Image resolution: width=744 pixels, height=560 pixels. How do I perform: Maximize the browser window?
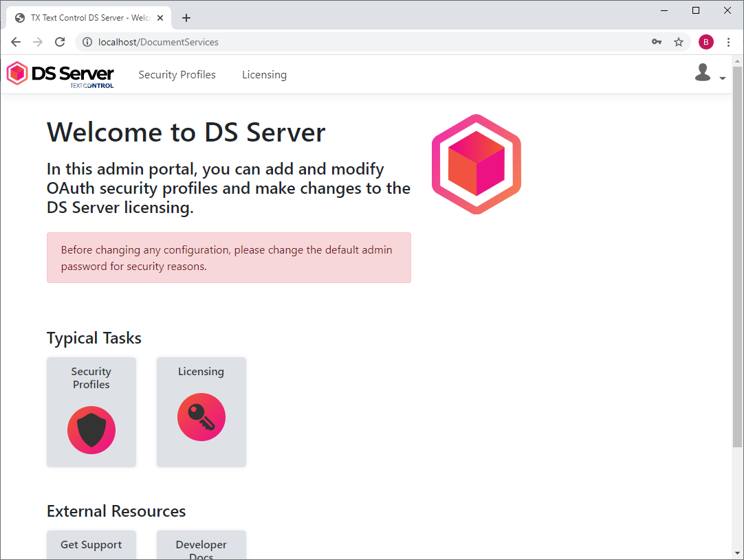[x=696, y=10]
